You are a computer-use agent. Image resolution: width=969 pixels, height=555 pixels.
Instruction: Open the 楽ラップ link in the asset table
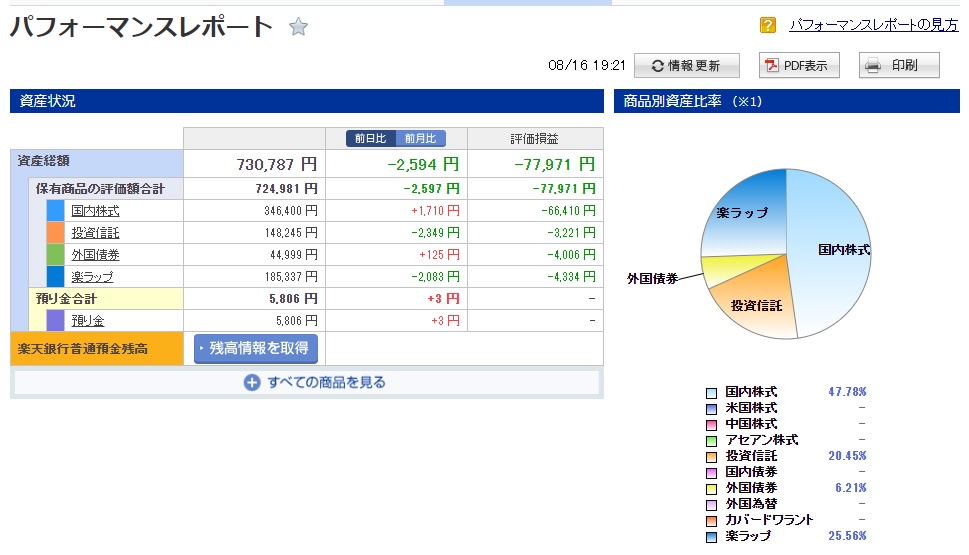coord(92,277)
